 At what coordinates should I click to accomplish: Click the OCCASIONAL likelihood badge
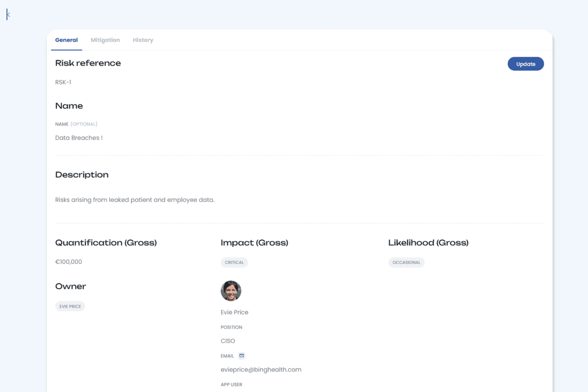pos(406,263)
